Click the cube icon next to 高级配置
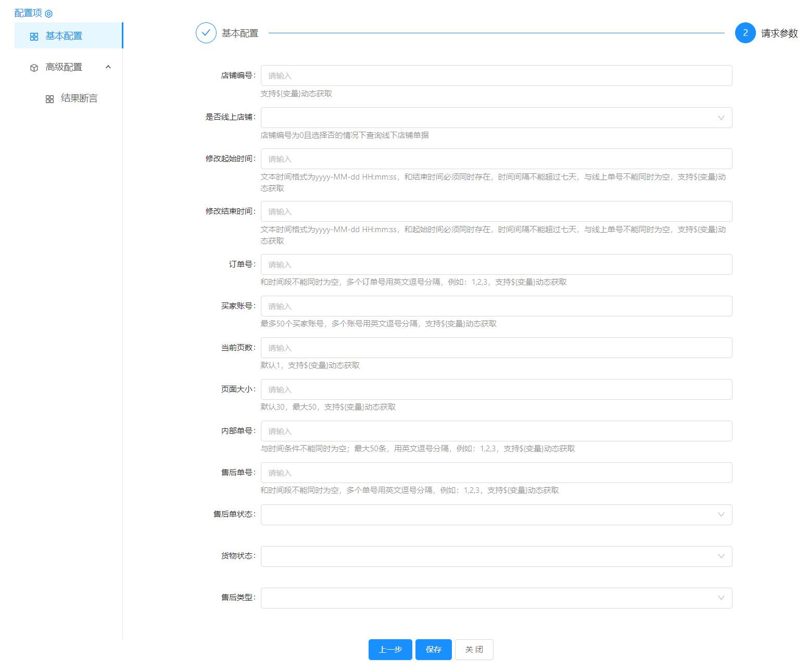This screenshot has height=672, width=808. (34, 68)
